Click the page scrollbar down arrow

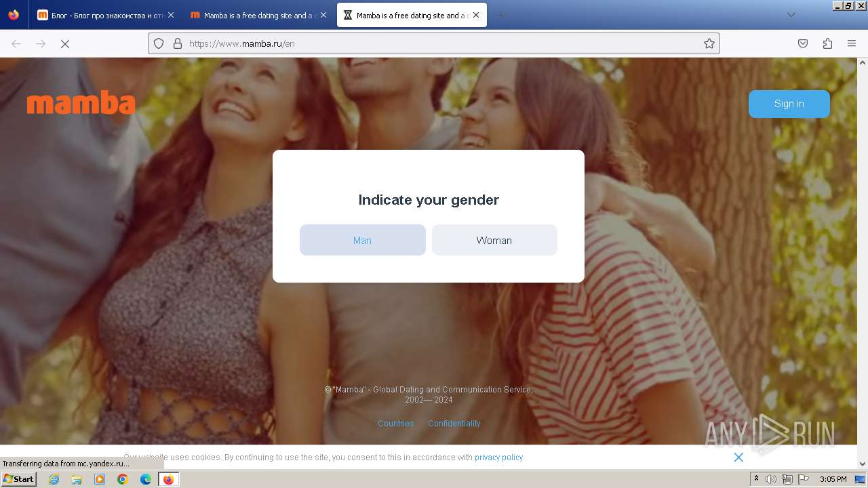point(863,464)
